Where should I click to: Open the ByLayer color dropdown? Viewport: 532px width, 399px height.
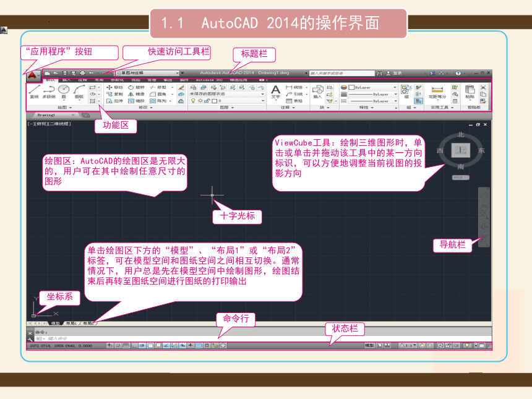pos(373,87)
